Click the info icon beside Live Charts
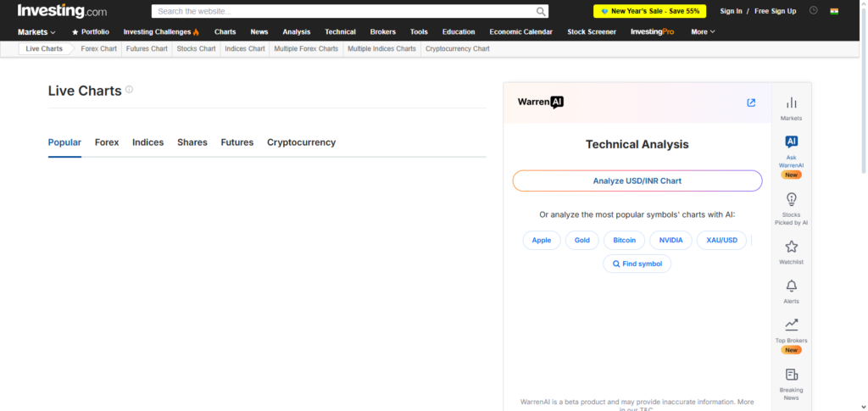 [130, 89]
